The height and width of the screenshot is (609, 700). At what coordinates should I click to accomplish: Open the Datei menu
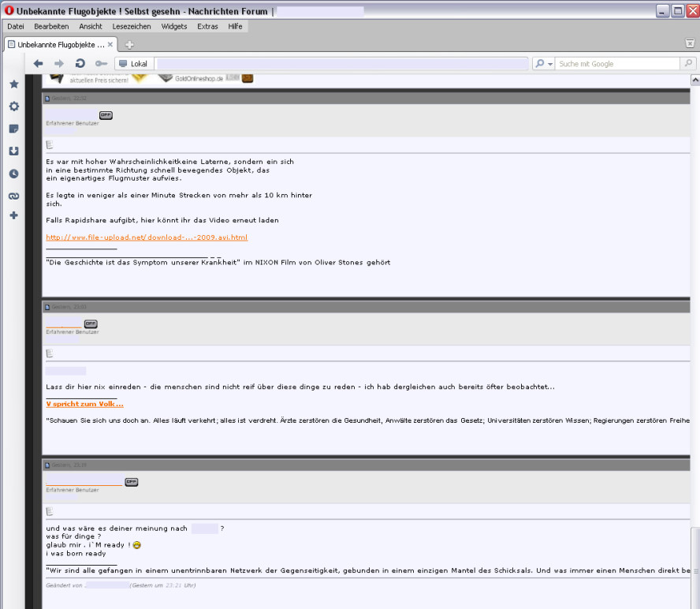(x=16, y=26)
